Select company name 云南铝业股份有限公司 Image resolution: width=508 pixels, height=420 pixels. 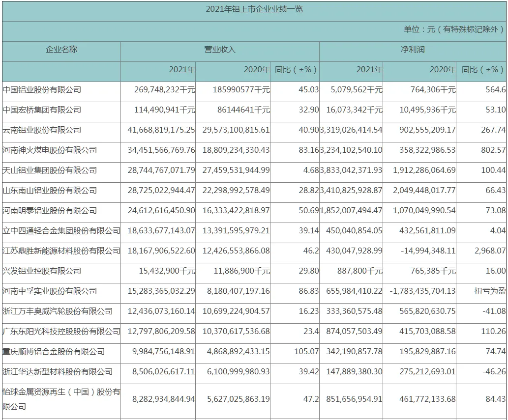coord(42,130)
